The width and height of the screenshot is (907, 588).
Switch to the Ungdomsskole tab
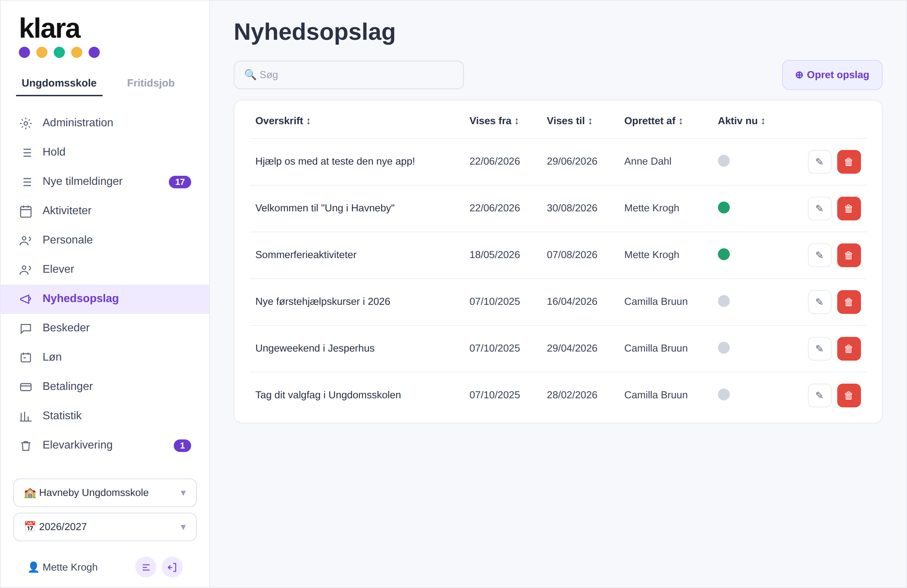coord(59,83)
